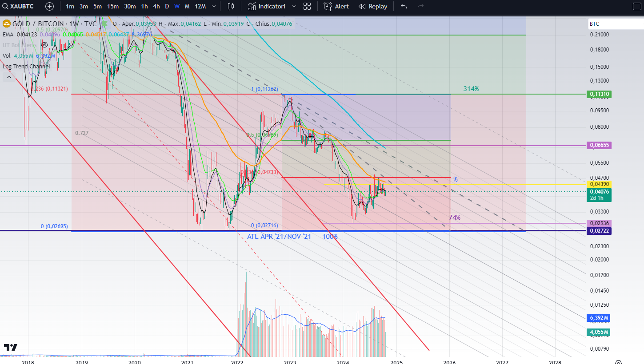This screenshot has width=644, height=364.
Task: Open the indicator templates grid icon
Action: pos(307,7)
